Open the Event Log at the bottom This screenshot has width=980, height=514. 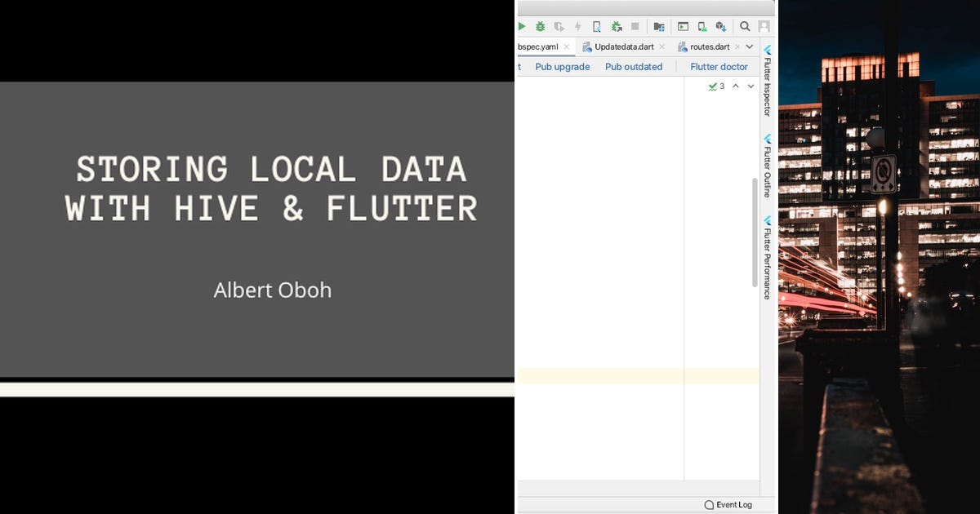tap(729, 504)
